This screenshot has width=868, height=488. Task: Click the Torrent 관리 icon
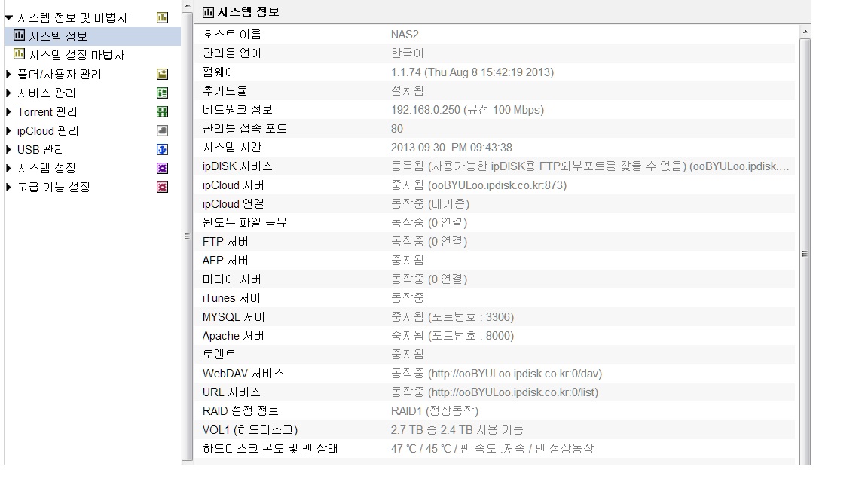click(x=162, y=111)
